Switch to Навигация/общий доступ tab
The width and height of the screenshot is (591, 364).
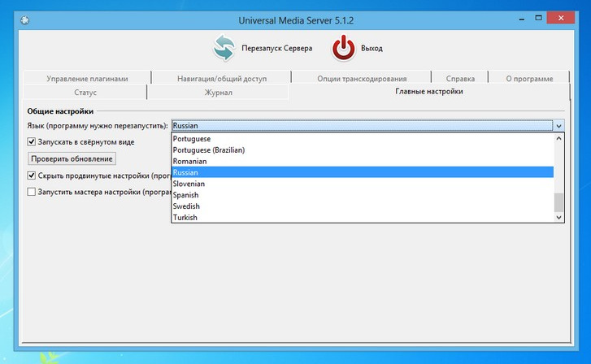pos(222,78)
